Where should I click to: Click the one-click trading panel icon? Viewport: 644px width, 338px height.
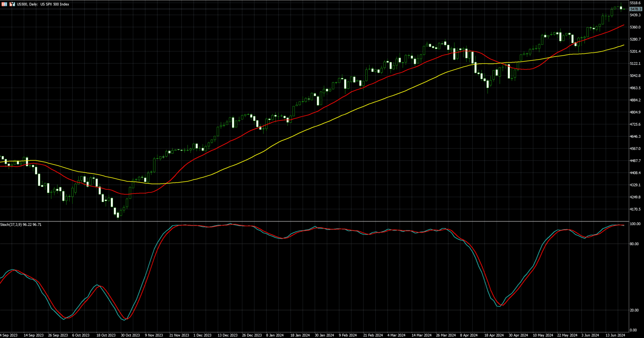[x=12, y=4]
